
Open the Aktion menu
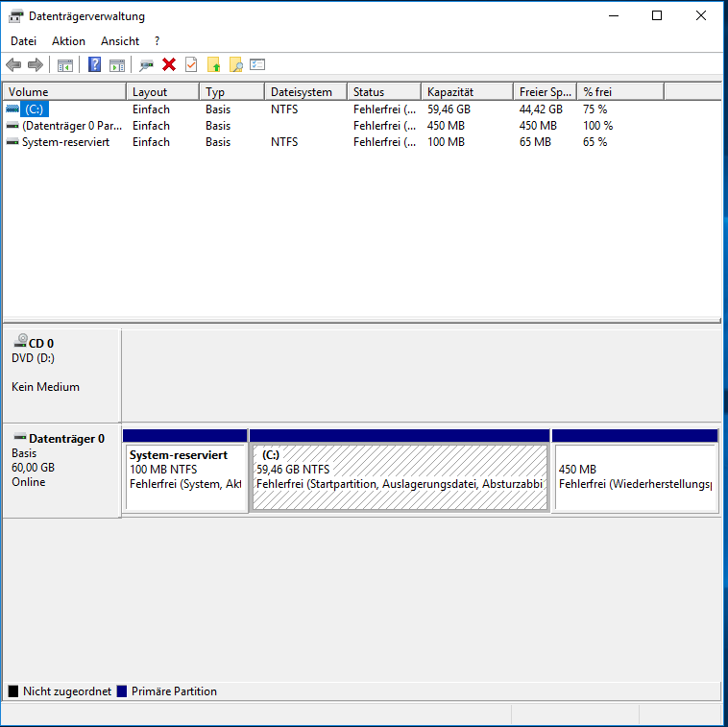68,41
